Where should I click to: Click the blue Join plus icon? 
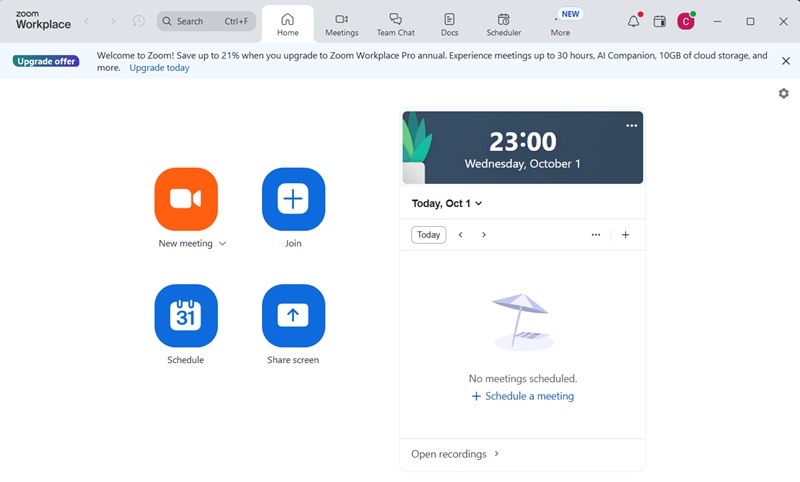293,199
